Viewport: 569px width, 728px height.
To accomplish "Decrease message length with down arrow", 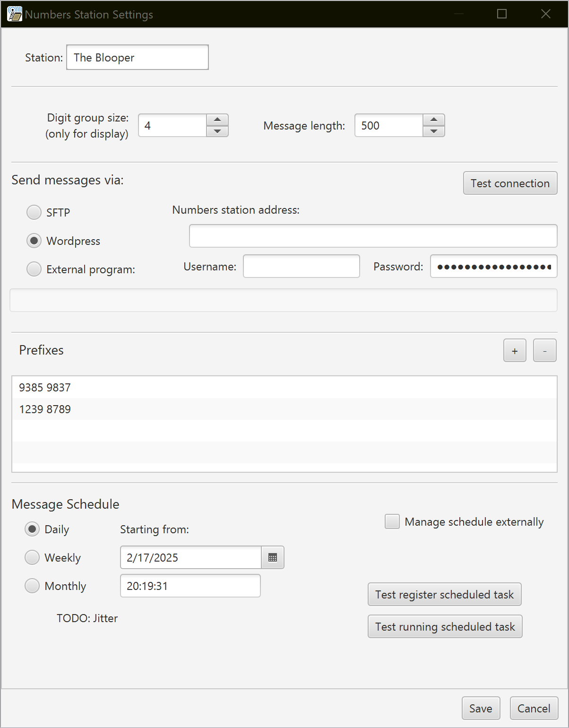I will (x=434, y=131).
